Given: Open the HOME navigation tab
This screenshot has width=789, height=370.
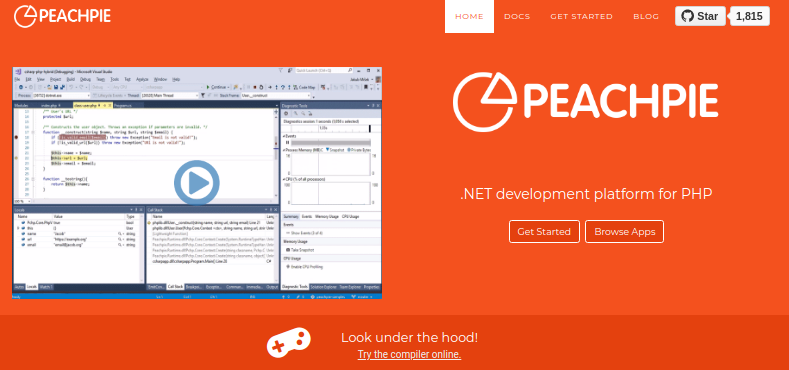Looking at the screenshot, I should (x=469, y=17).
